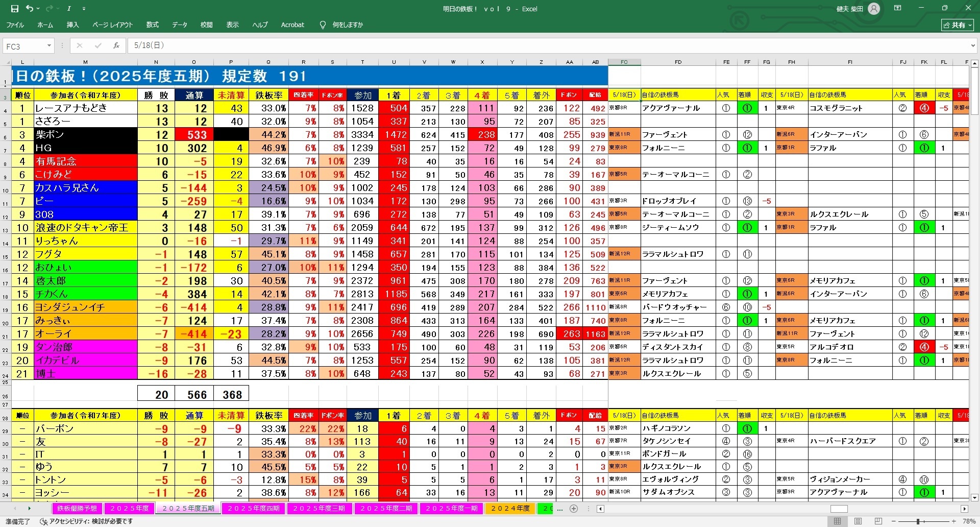Open the Name Box dropdown arrow
Viewport: 980px width, 527px height.
click(49, 46)
